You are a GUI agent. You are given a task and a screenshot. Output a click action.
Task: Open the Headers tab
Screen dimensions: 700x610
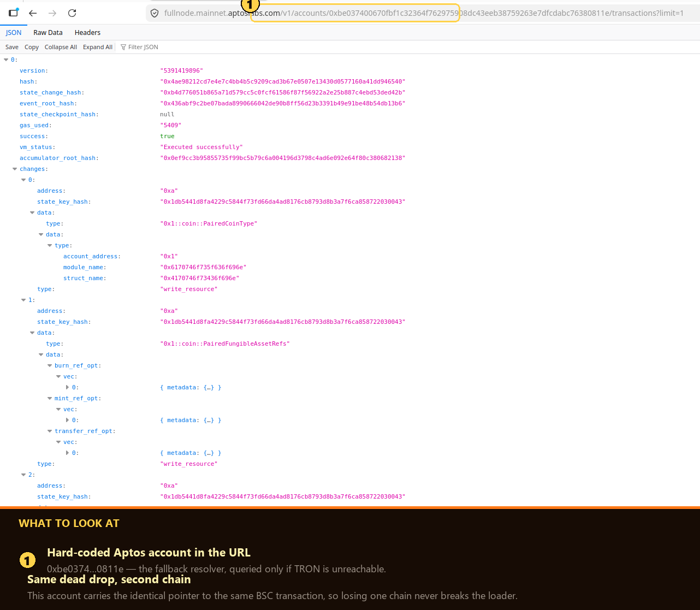pos(87,33)
